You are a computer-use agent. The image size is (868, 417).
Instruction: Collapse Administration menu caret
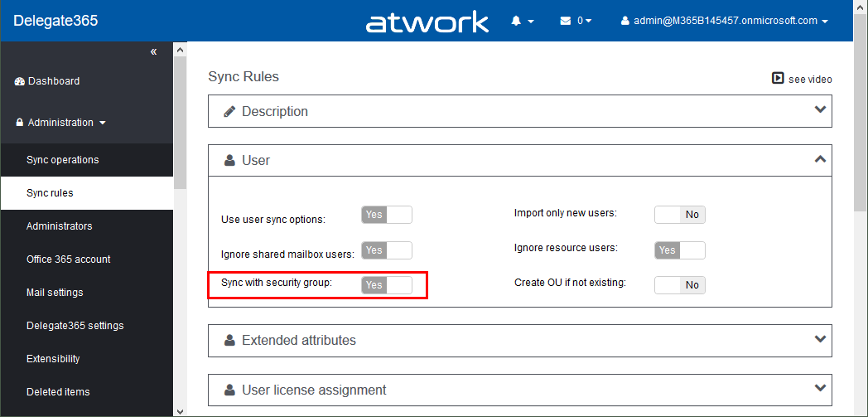point(103,123)
